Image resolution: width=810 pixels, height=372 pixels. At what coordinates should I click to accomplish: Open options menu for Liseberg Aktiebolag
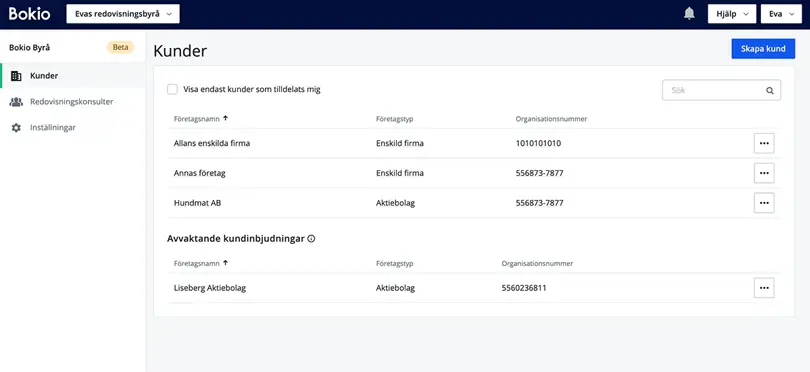[764, 288]
